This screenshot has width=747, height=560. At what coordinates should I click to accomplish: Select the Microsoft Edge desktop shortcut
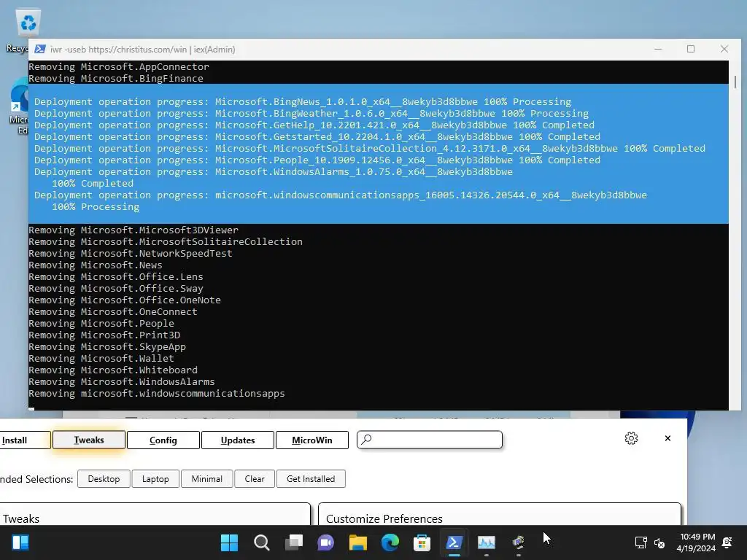pyautogui.click(x=19, y=107)
